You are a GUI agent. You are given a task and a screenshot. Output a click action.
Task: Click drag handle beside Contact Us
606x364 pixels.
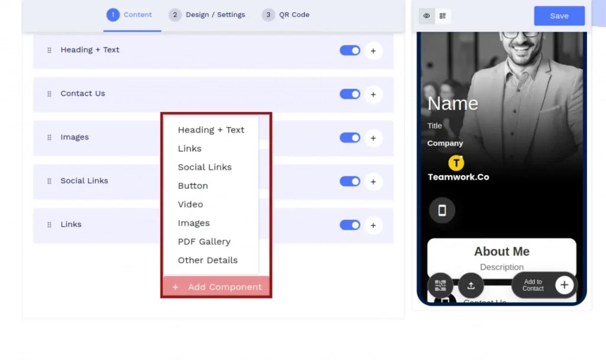click(49, 94)
